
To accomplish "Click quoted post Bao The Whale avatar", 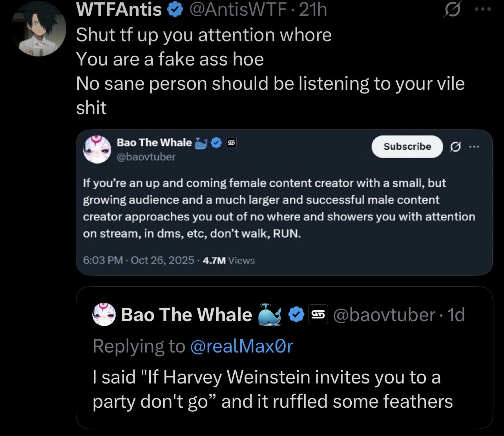I will click(104, 314).
